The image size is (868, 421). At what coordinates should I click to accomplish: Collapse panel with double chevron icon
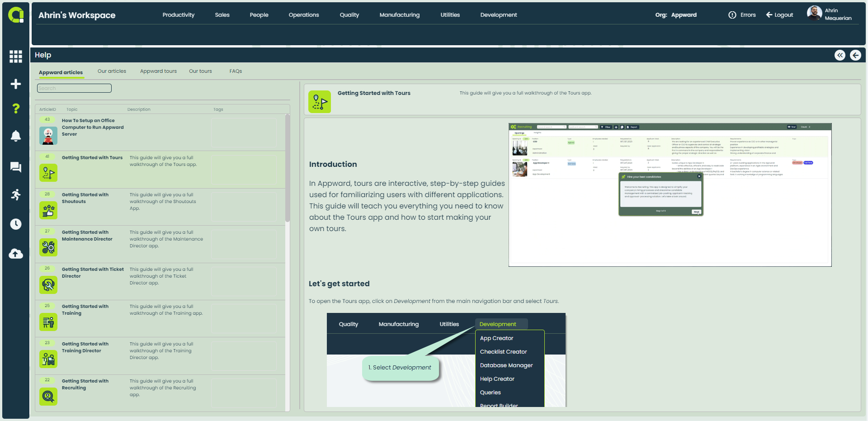click(x=840, y=55)
